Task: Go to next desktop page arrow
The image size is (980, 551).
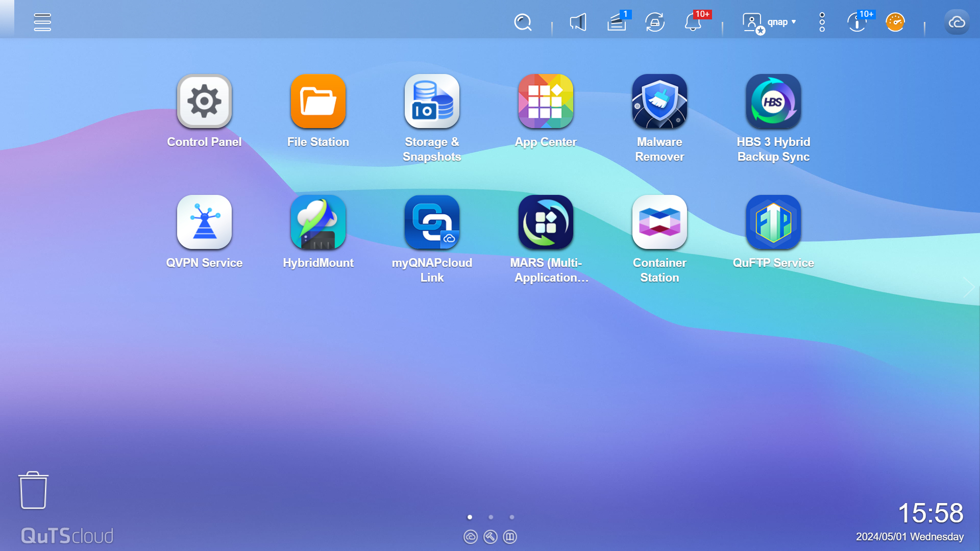Action: [968, 288]
